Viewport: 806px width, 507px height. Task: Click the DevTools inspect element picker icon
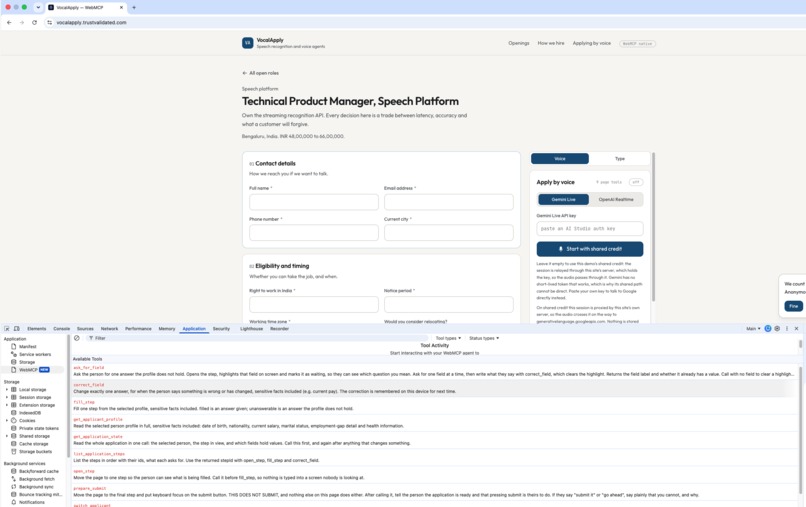[x=7, y=329]
